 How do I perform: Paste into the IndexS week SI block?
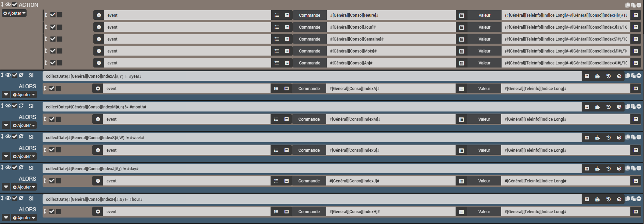click(x=633, y=137)
